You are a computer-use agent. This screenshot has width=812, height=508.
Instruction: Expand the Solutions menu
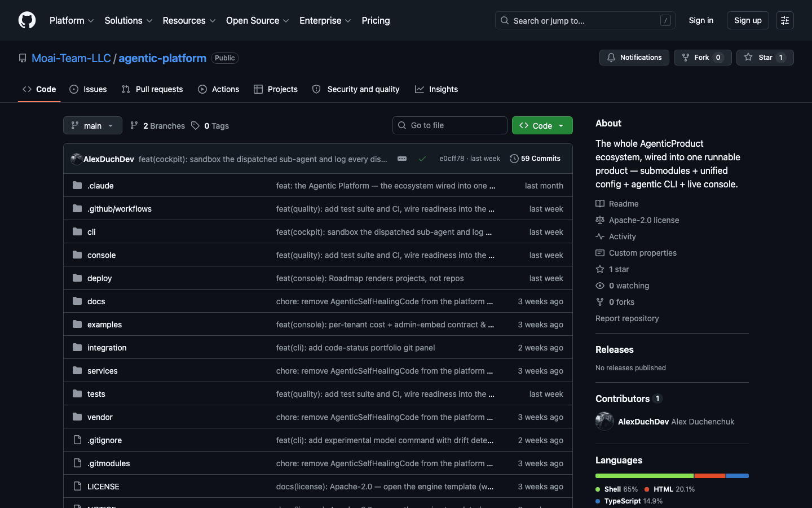coord(129,20)
